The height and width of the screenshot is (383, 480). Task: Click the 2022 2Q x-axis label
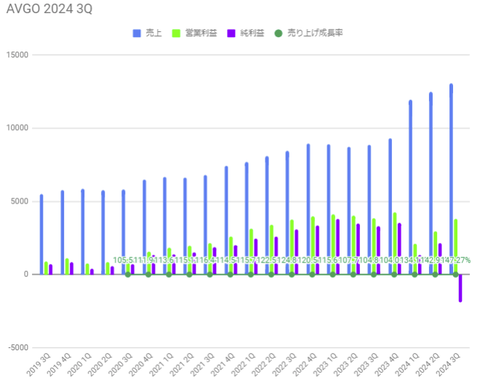(263, 365)
